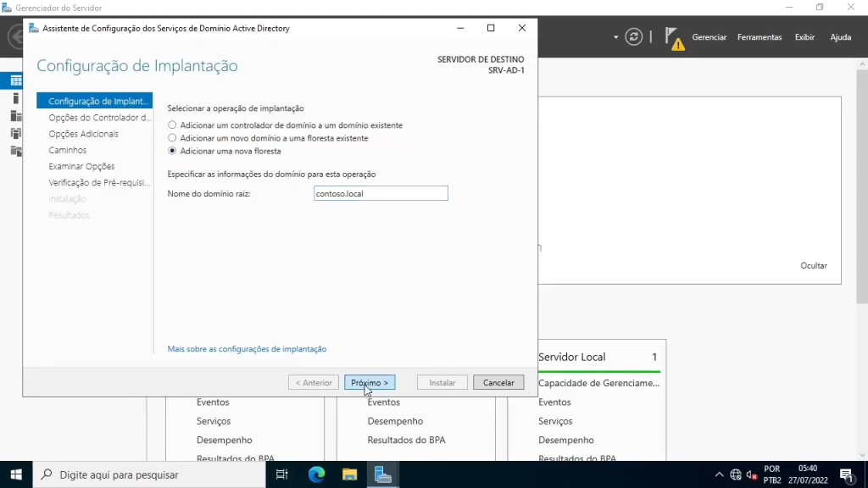Open AD DS role icon in sidebar

pos(16,133)
